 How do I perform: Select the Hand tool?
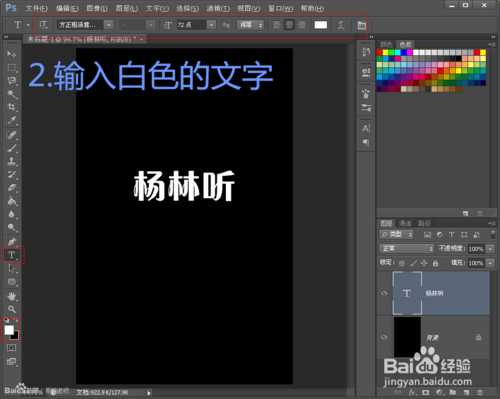pos(12,296)
